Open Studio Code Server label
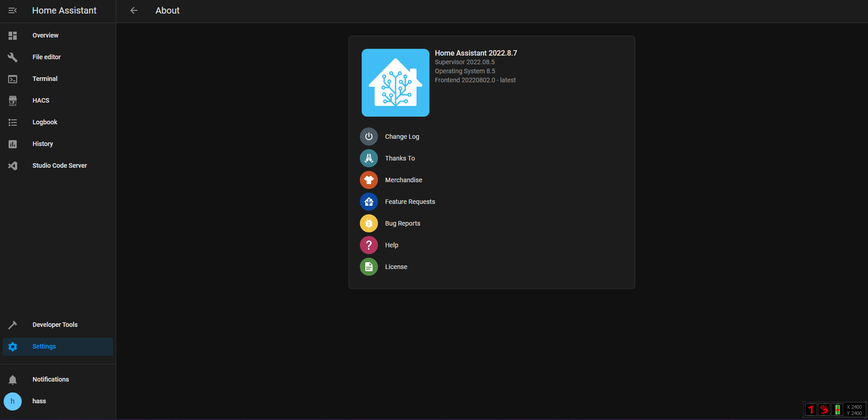Screen dimensions: 868x420 [x=60, y=165]
